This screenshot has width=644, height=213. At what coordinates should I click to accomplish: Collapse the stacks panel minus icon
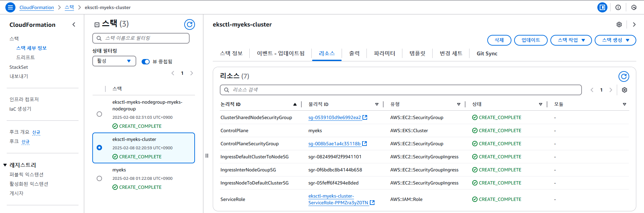(x=97, y=24)
